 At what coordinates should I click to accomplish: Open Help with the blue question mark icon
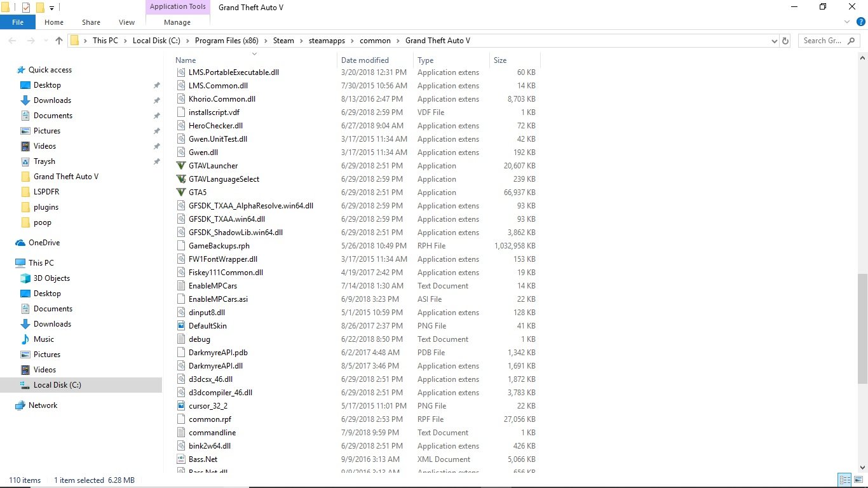[x=861, y=22]
